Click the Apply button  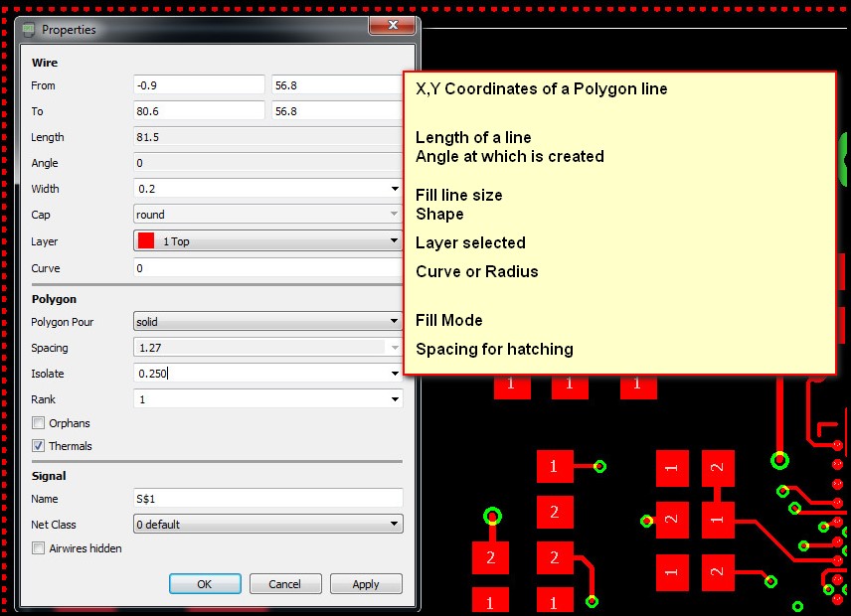366,584
